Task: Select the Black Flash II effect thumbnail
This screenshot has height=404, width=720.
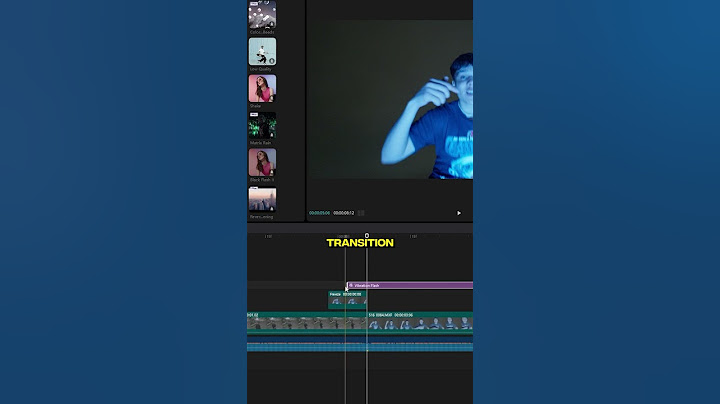Action: click(262, 162)
